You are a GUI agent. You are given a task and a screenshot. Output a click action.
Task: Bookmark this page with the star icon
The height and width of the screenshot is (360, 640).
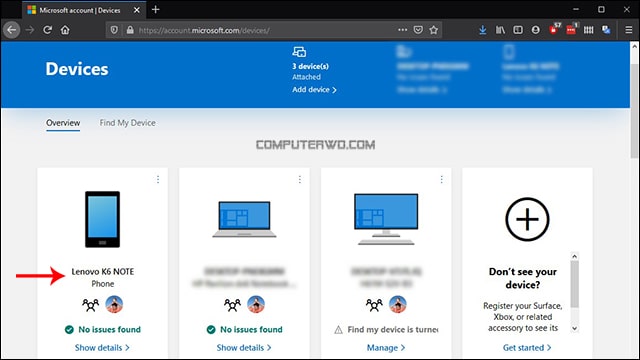click(x=433, y=30)
